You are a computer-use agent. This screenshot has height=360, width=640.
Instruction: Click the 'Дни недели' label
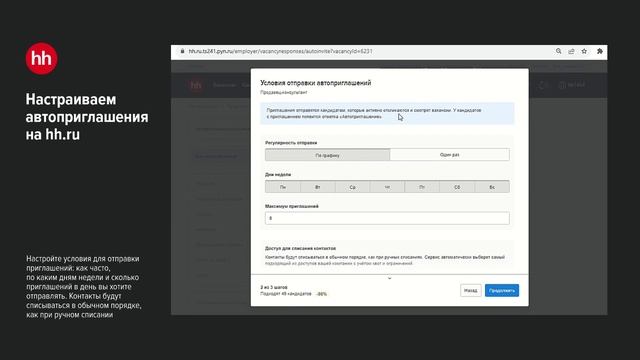coord(278,174)
